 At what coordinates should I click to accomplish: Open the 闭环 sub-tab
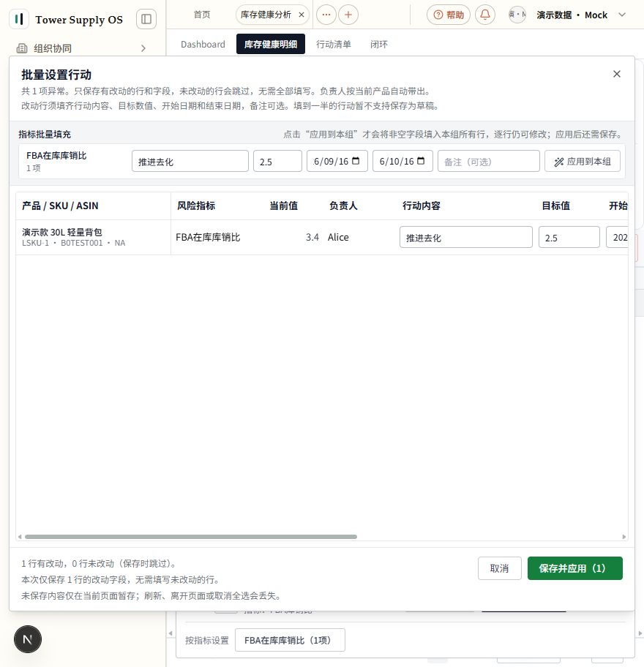point(379,44)
